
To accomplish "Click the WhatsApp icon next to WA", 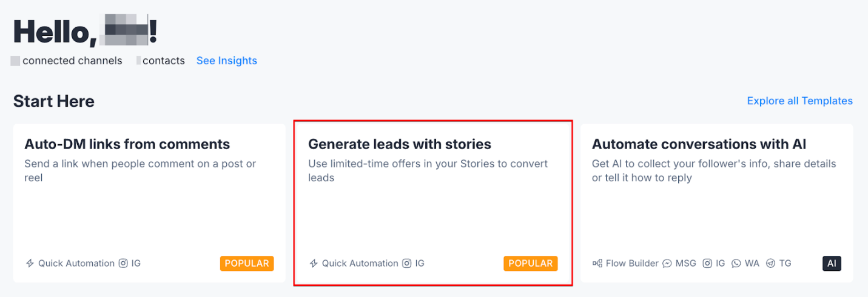I will coord(736,264).
